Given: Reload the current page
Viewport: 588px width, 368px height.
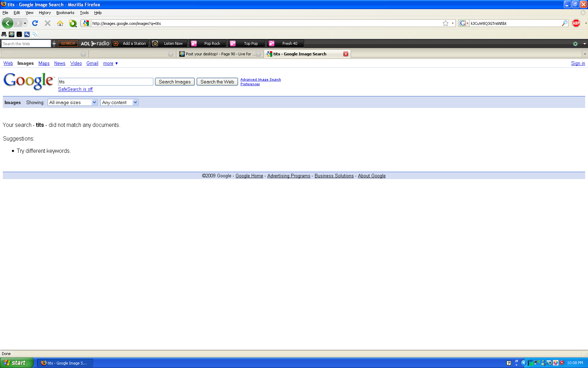Looking at the screenshot, I should click(x=35, y=23).
